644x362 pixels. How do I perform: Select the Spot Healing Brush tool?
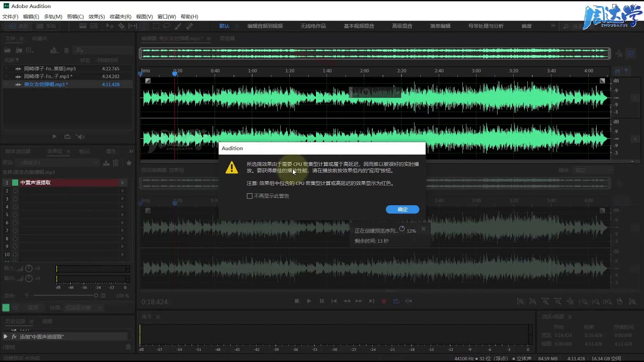pos(189,26)
